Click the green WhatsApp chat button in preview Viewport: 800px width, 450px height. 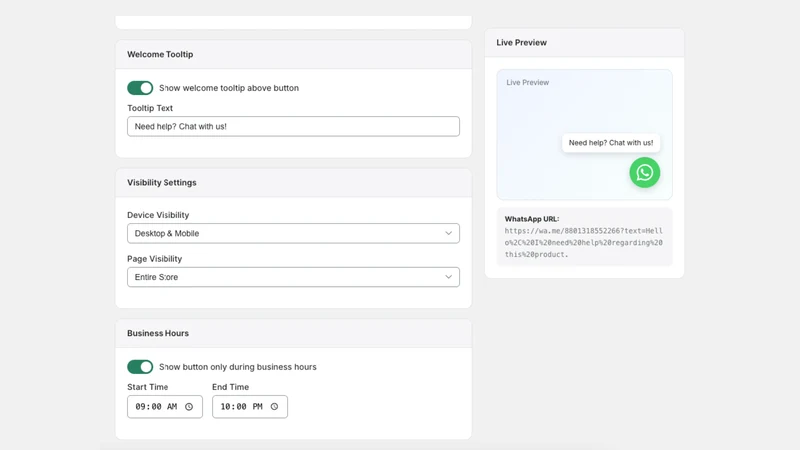[x=644, y=172]
